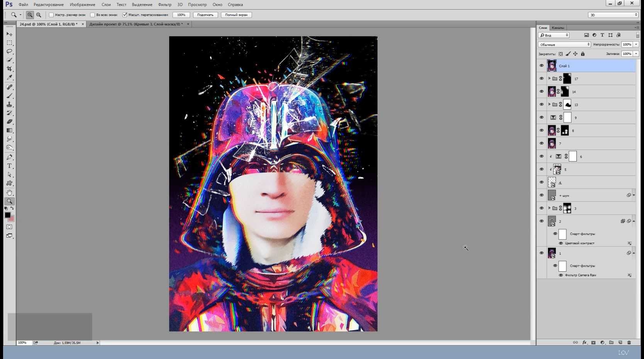Click the zoom in mode icon

coord(30,15)
